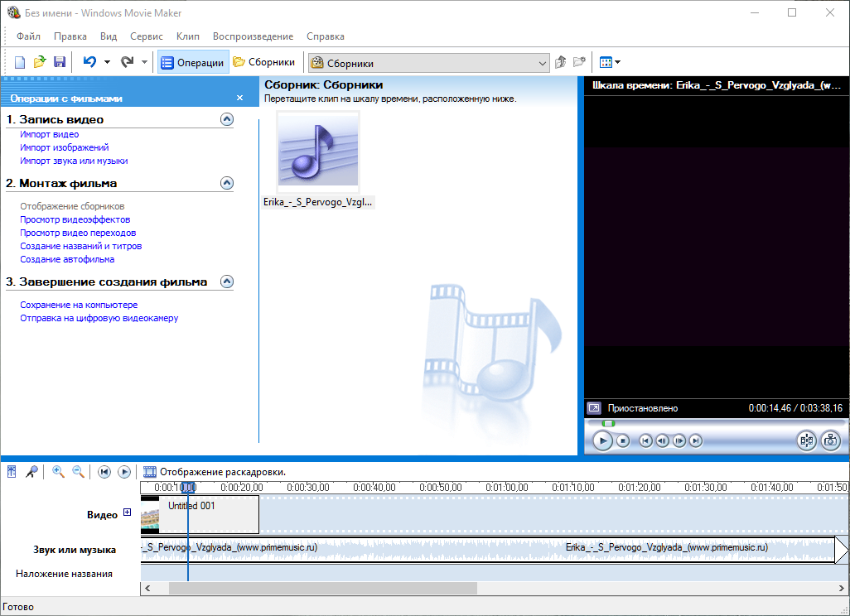Click Сохранение на компьютере link
The height and width of the screenshot is (616, 850).
[x=79, y=305]
